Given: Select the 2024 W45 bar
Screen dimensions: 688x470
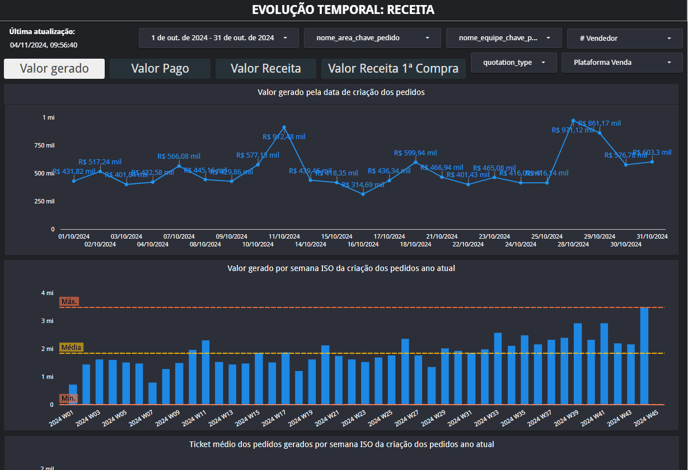Looking at the screenshot, I should tap(644, 356).
